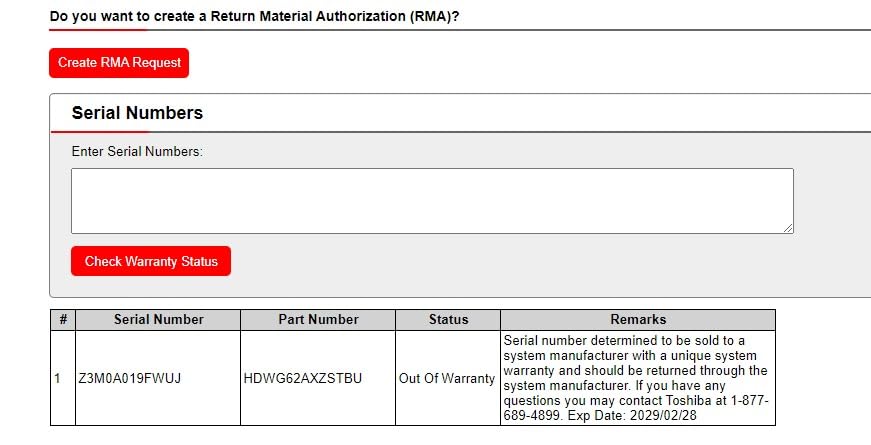This screenshot has height=445, width=871.
Task: Select the Part Number column header
Action: [x=318, y=320]
